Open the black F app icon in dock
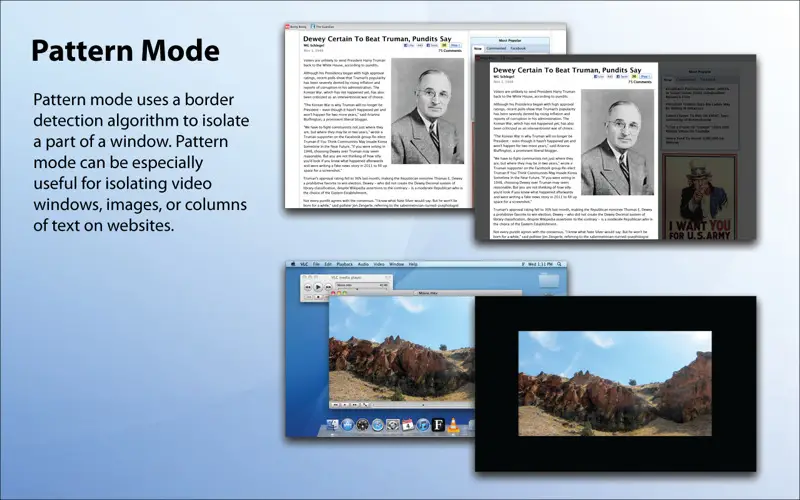The image size is (800, 500). click(438, 425)
